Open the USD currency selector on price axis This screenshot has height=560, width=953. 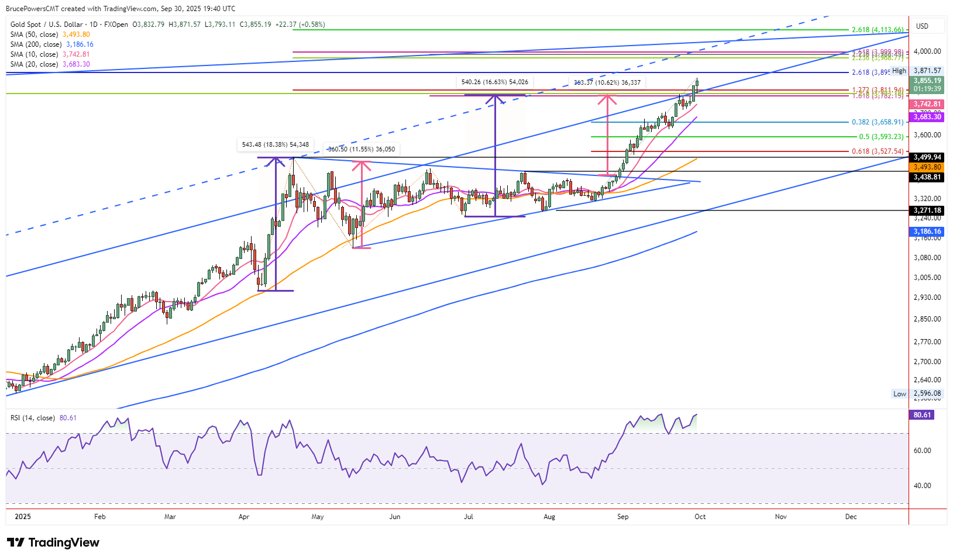click(x=922, y=26)
